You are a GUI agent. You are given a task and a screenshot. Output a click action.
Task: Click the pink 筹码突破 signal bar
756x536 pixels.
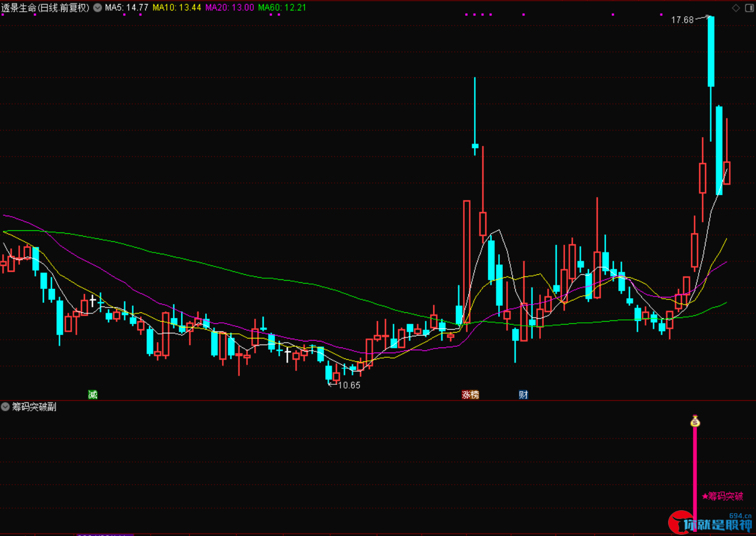695,479
